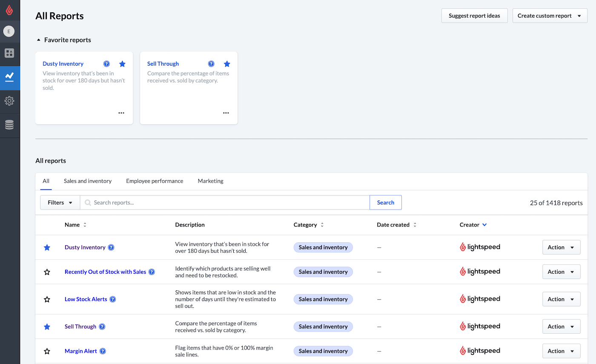Click help icon beside Low Stock Alerts
This screenshot has width=596, height=364.
tap(113, 299)
